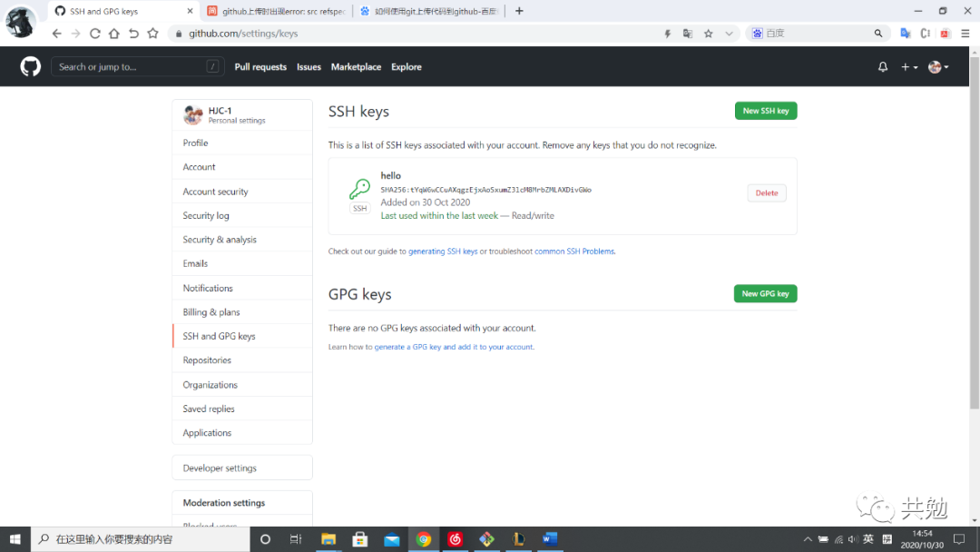The width and height of the screenshot is (980, 552).
Task: Open File Explorer from taskbar
Action: click(x=328, y=539)
